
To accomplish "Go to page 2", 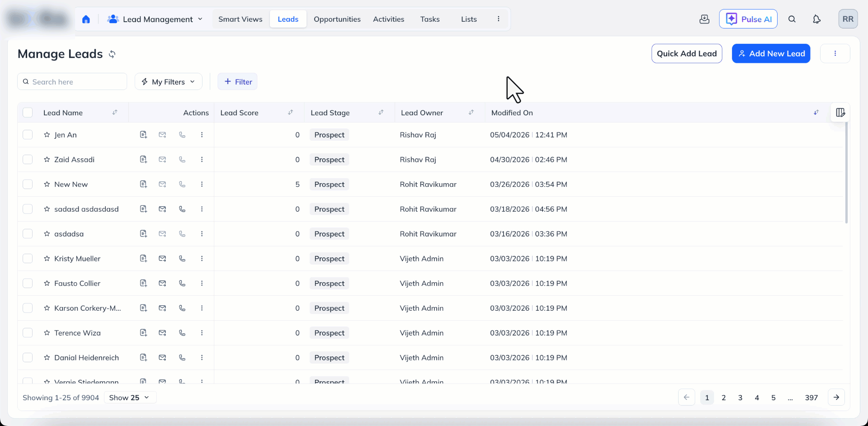I will point(724,398).
